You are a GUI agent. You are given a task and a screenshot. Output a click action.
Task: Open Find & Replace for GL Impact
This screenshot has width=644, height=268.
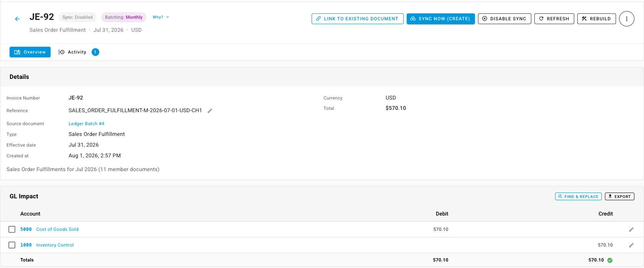(578, 196)
